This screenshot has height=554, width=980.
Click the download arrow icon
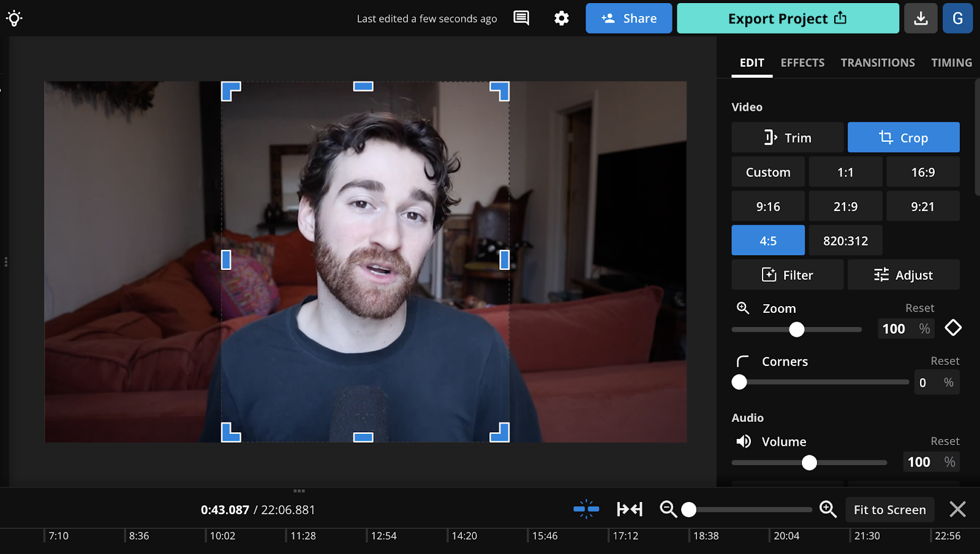921,18
